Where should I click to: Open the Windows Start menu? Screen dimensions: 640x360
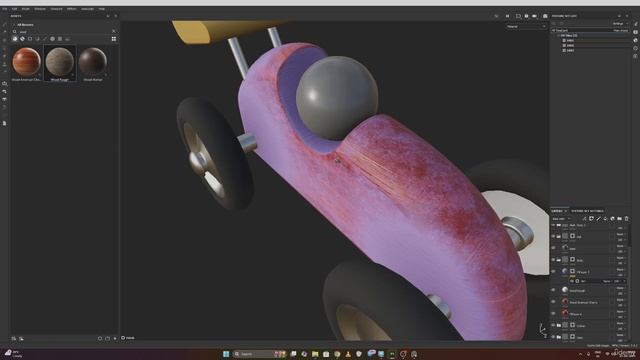pos(226,354)
